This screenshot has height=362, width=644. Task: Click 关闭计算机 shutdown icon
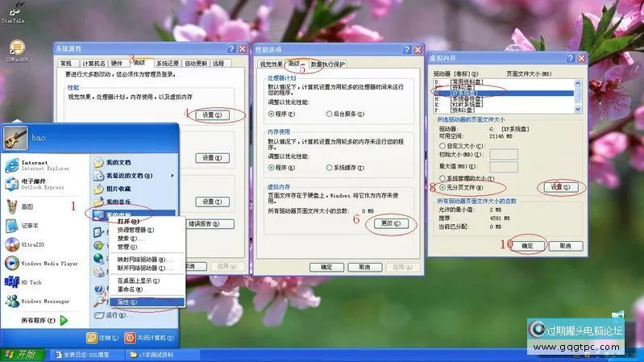(x=130, y=338)
